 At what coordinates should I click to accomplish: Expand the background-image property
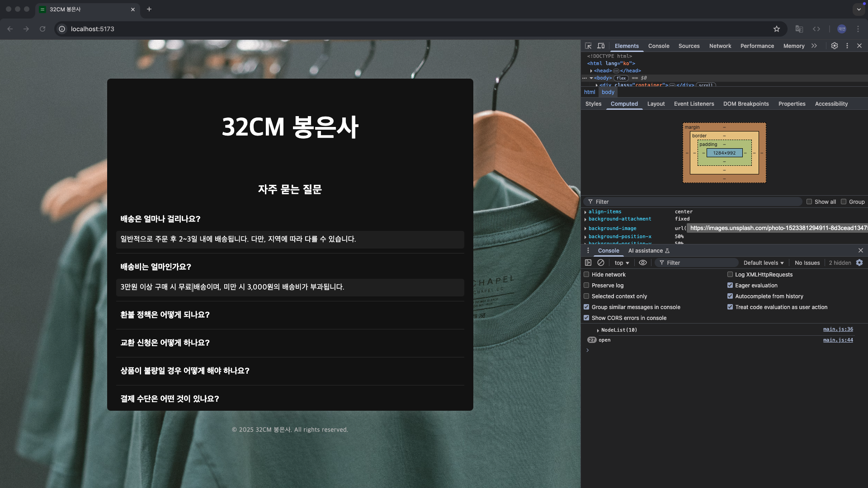tap(585, 229)
